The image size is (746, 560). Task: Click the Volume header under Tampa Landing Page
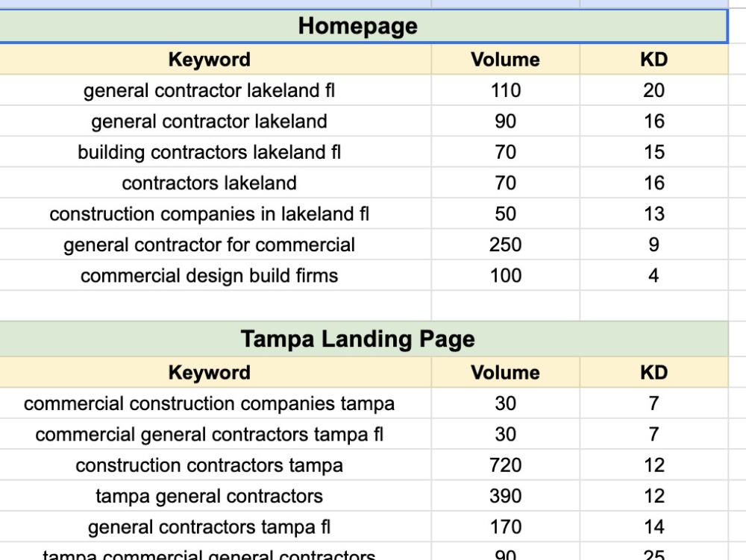505,372
